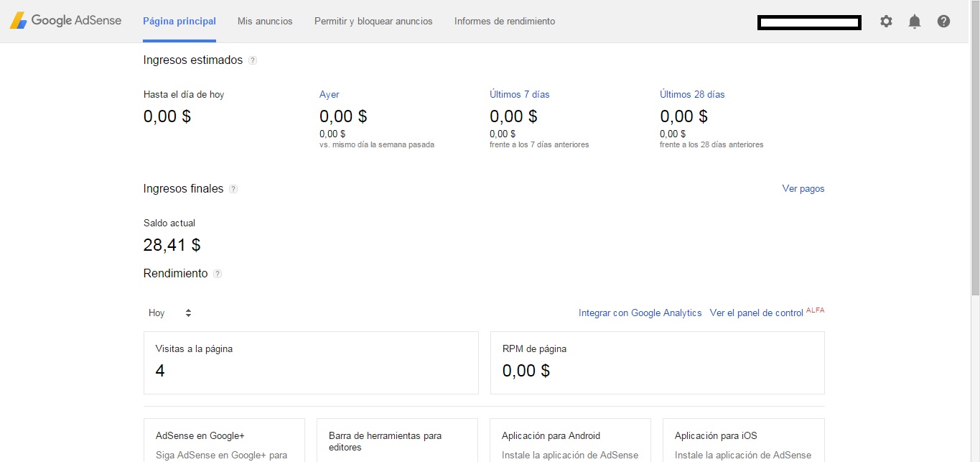Viewport: 980px width, 462px height.
Task: Open the Mis anuncios tab
Action: 265,22
